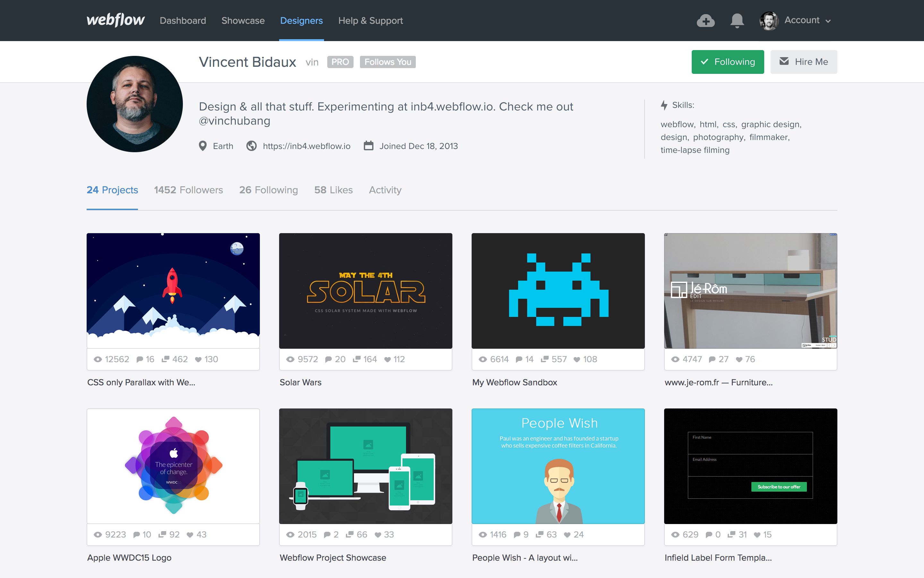Screen dimensions: 924x578
Task: Open the CSS only Parallax rocket thumbnail
Action: (x=173, y=291)
